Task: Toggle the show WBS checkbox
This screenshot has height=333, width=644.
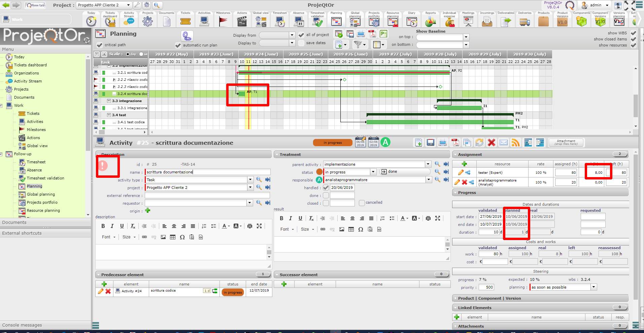Action: [633, 33]
